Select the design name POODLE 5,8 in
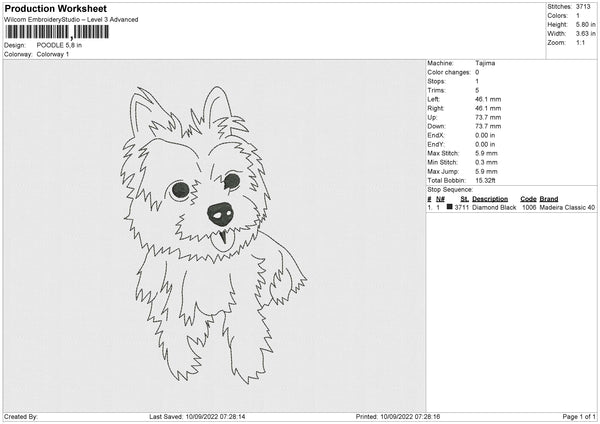600x424 pixels. click(59, 45)
